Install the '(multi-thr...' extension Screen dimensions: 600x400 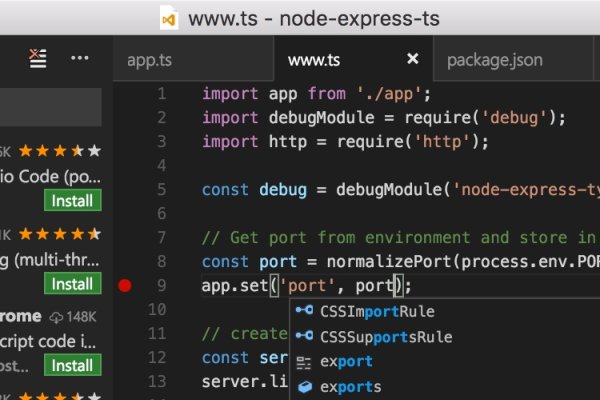(x=73, y=283)
